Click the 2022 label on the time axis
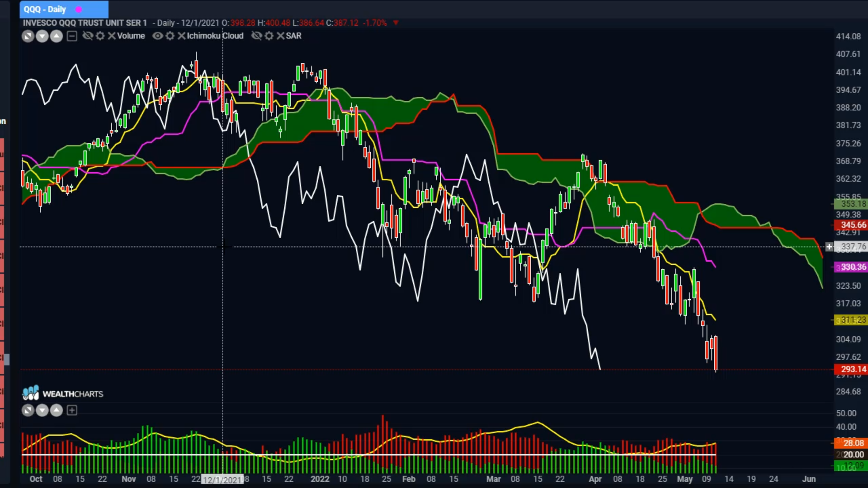 pos(320,479)
